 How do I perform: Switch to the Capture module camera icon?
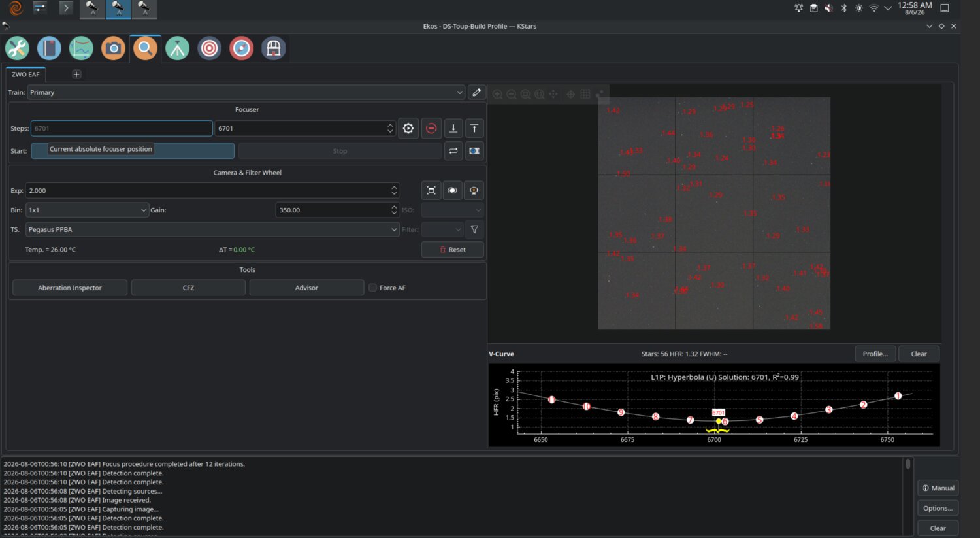pyautogui.click(x=113, y=48)
